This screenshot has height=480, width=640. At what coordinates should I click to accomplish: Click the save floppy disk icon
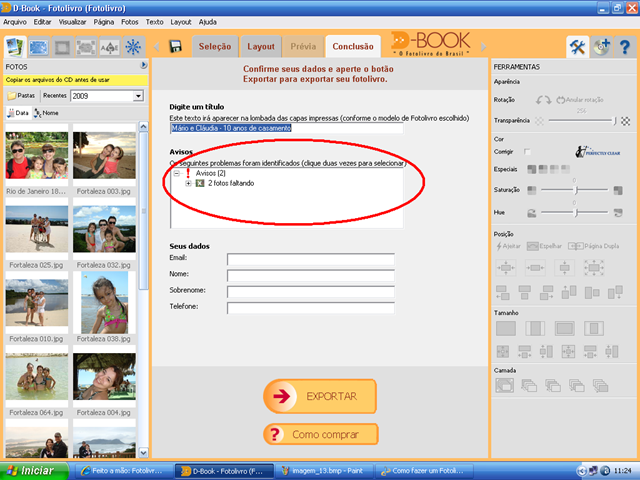coord(176,47)
